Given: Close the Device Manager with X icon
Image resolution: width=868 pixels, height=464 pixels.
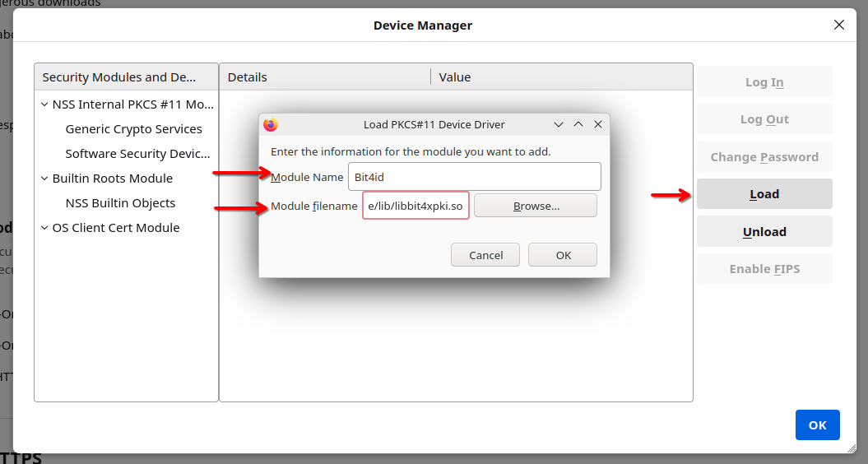Looking at the screenshot, I should (838, 25).
